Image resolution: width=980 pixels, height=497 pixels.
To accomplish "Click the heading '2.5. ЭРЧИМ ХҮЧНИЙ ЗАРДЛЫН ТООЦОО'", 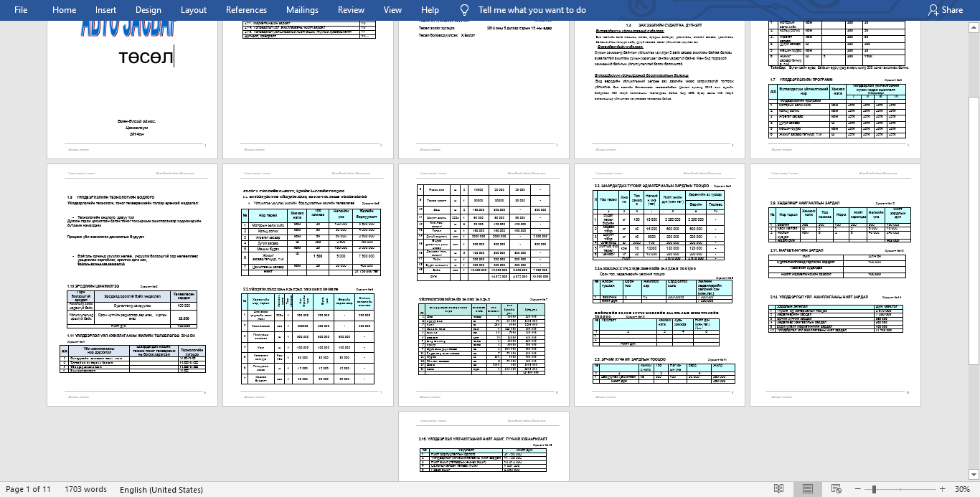I will point(630,359).
